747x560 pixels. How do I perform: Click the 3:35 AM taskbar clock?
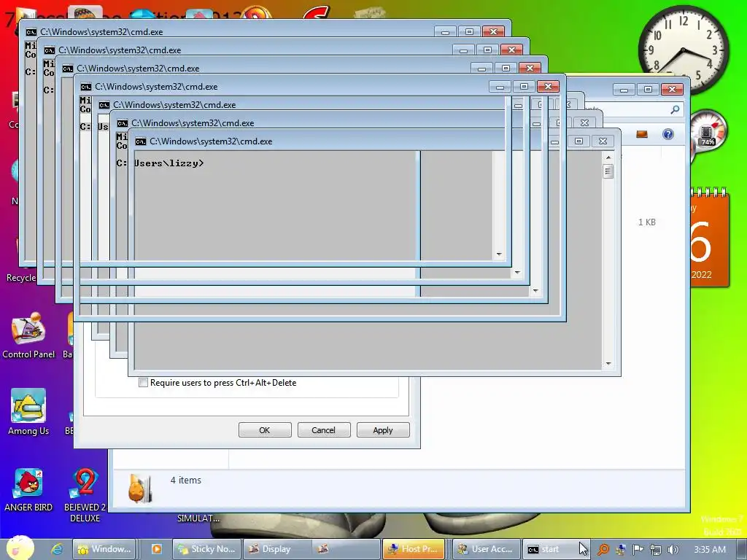coord(710,550)
